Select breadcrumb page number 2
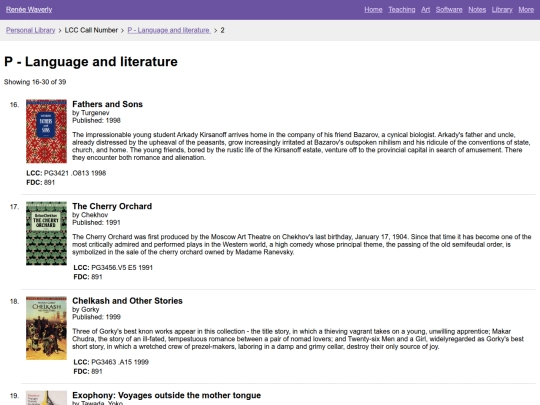Image resolution: width=540 pixels, height=405 pixels. [222, 30]
